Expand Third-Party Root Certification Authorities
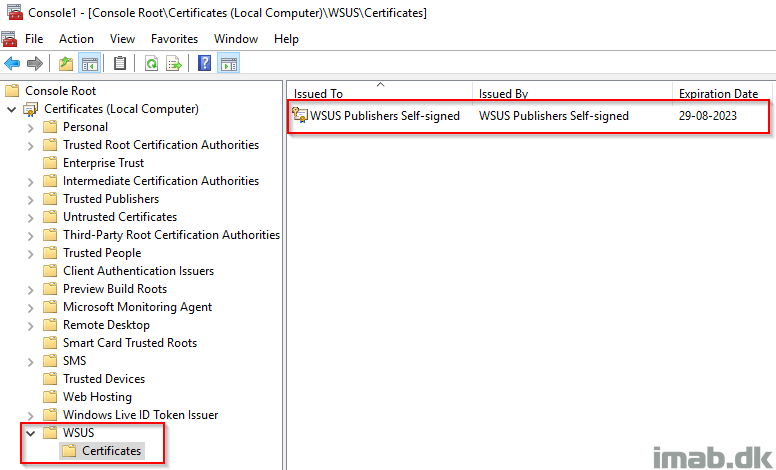 31,236
